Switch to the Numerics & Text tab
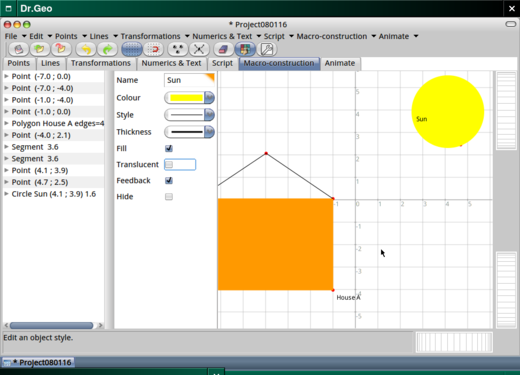Screen dimensions: 520x375 coord(171,63)
